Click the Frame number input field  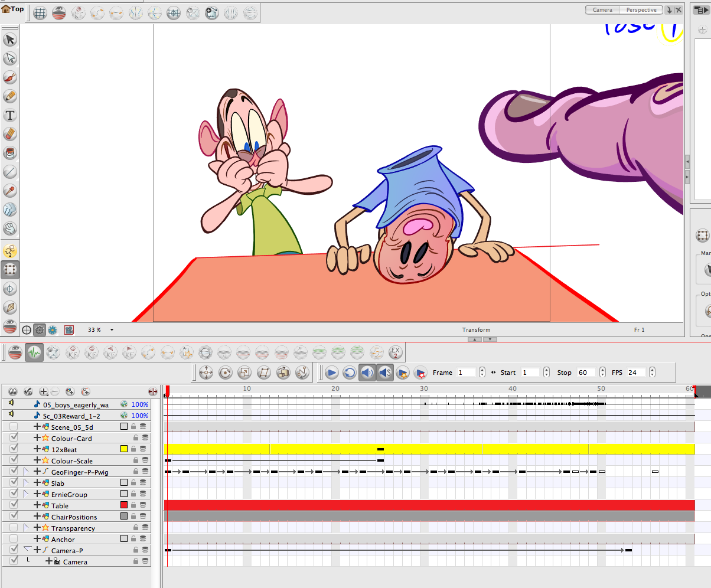(466, 373)
